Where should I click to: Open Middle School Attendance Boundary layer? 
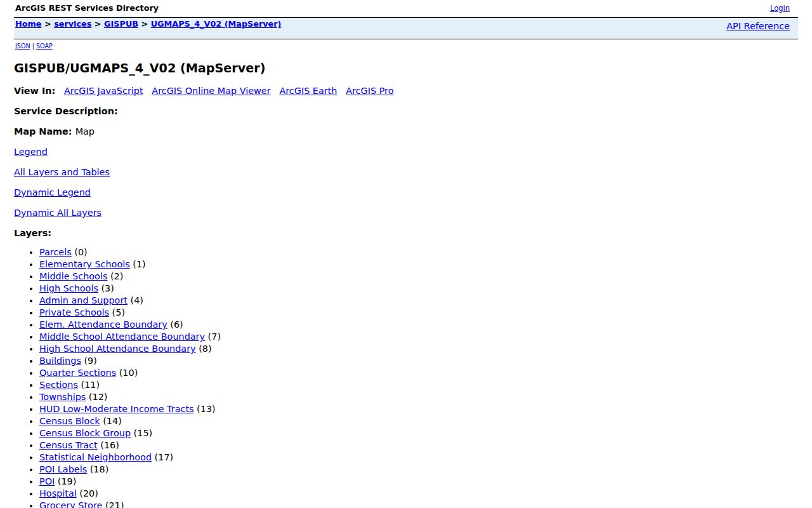[122, 337]
